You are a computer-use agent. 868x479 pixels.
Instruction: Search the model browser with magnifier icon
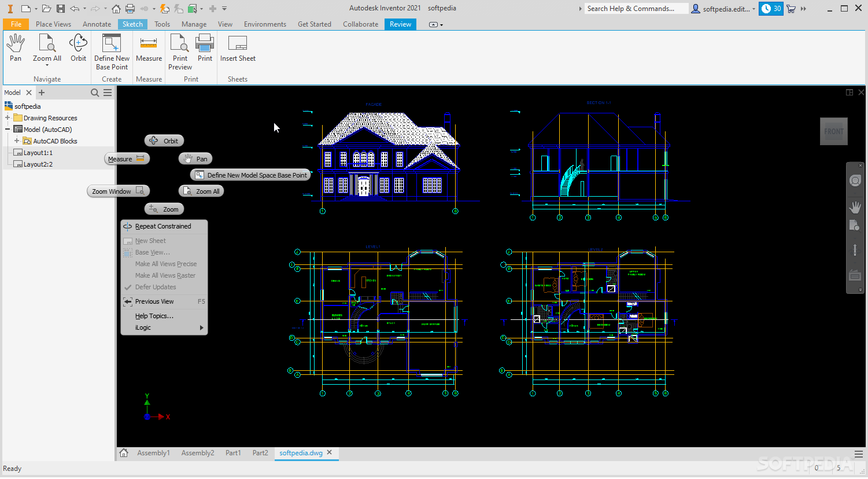(95, 93)
